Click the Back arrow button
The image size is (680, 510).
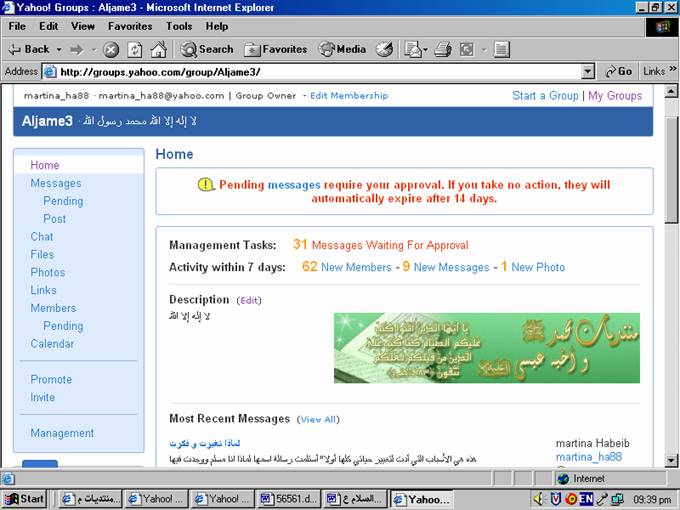[29, 49]
